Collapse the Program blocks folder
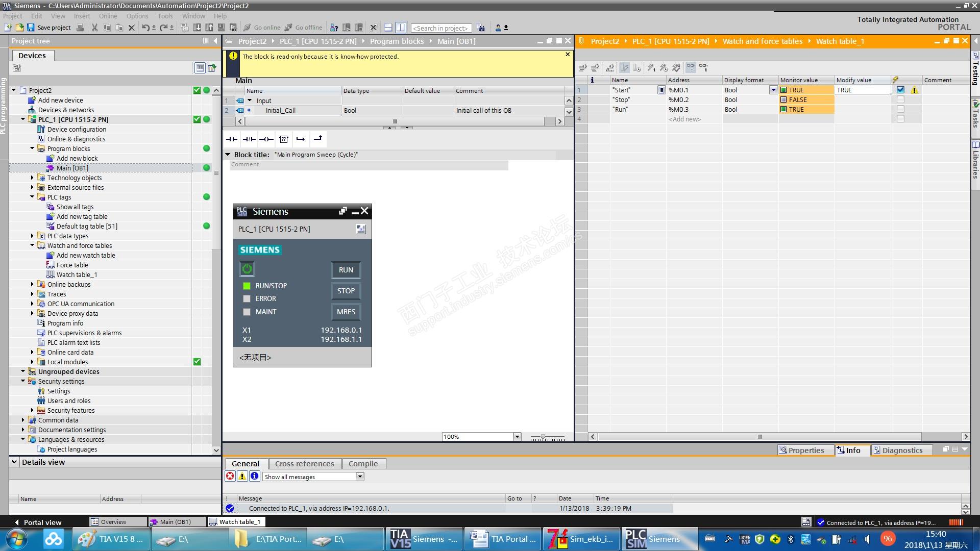Image resolution: width=980 pixels, height=551 pixels. coord(32,148)
